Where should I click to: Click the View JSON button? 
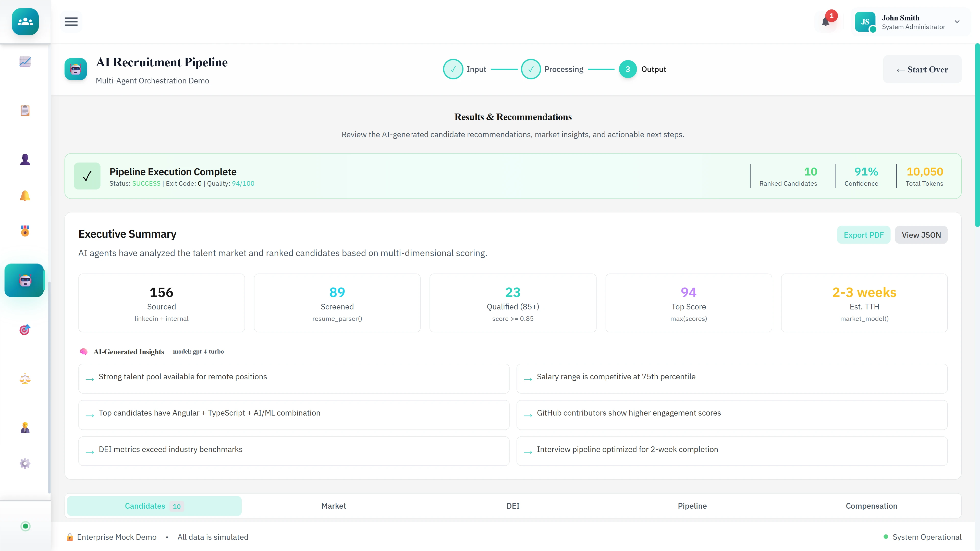coord(921,235)
